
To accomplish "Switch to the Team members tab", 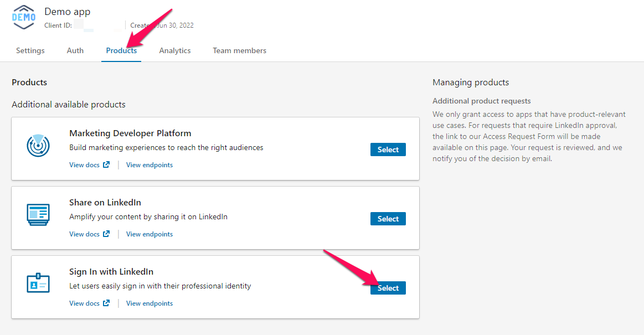I will pos(239,50).
